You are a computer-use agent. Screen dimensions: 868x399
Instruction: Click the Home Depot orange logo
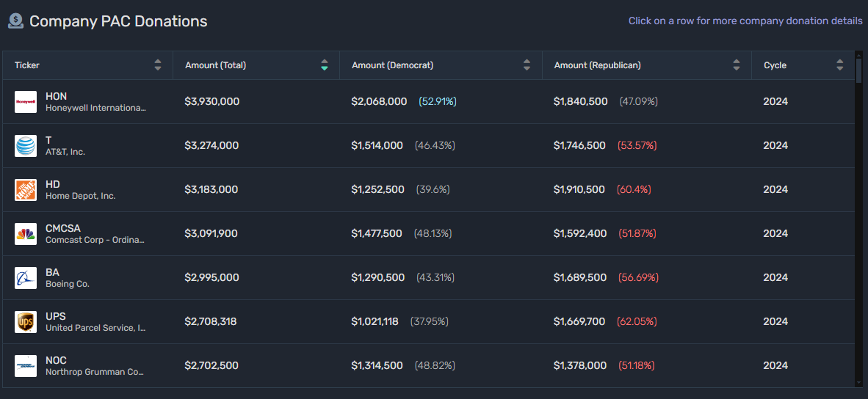point(26,190)
